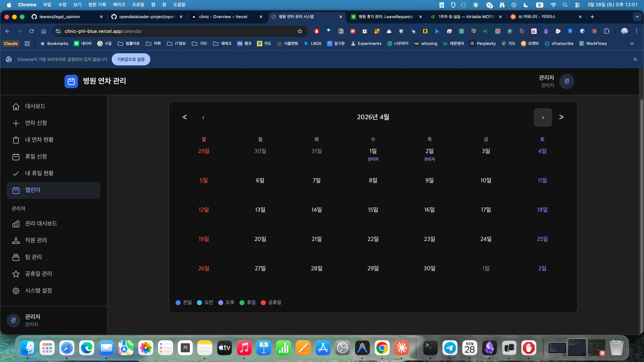This screenshot has width=644, height=362.
Task: Click the red 공휴일 legend dot
Action: [263, 303]
